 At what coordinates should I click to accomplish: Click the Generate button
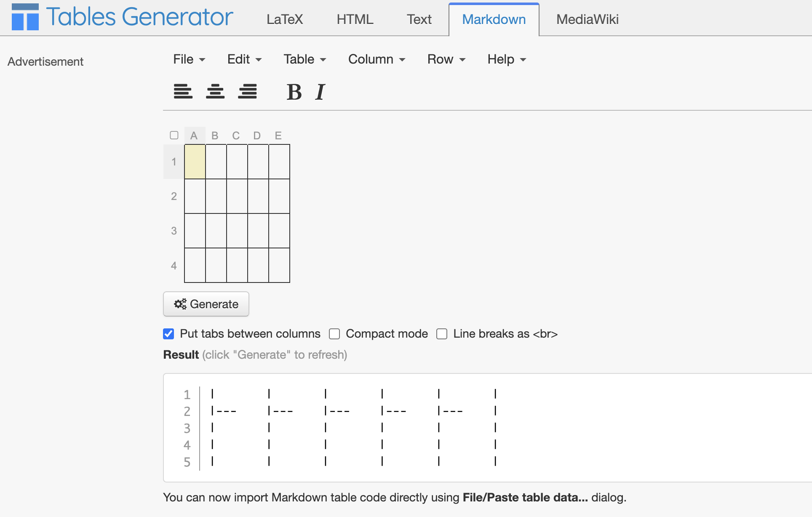206,304
